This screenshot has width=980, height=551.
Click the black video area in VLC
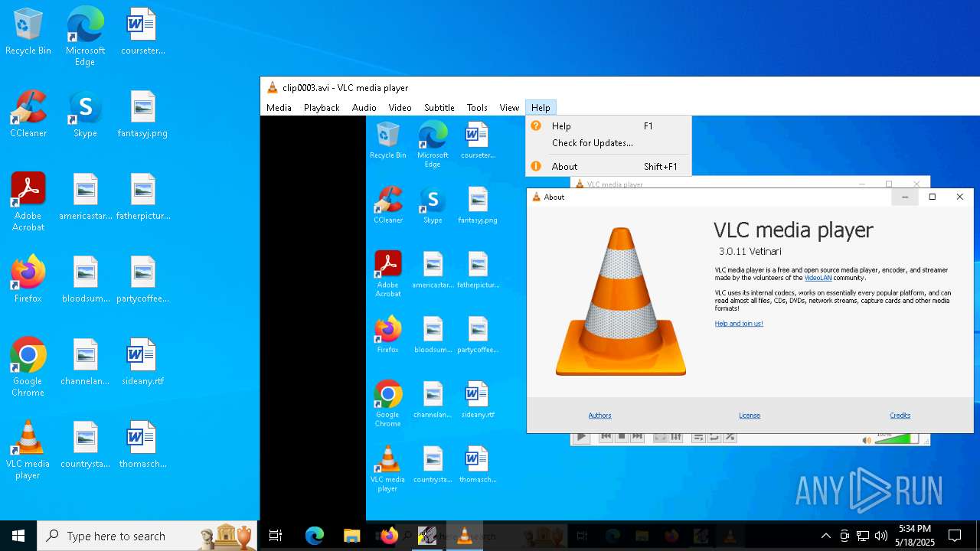[313, 318]
